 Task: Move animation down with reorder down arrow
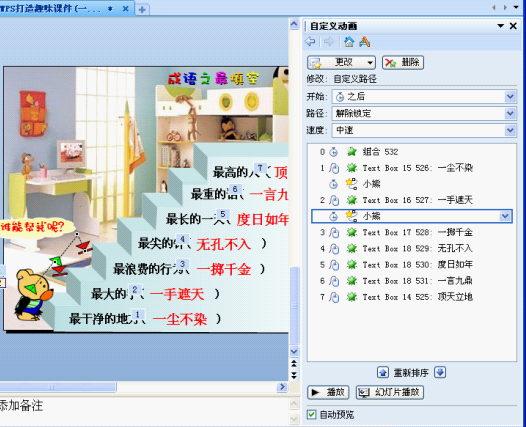[440, 372]
